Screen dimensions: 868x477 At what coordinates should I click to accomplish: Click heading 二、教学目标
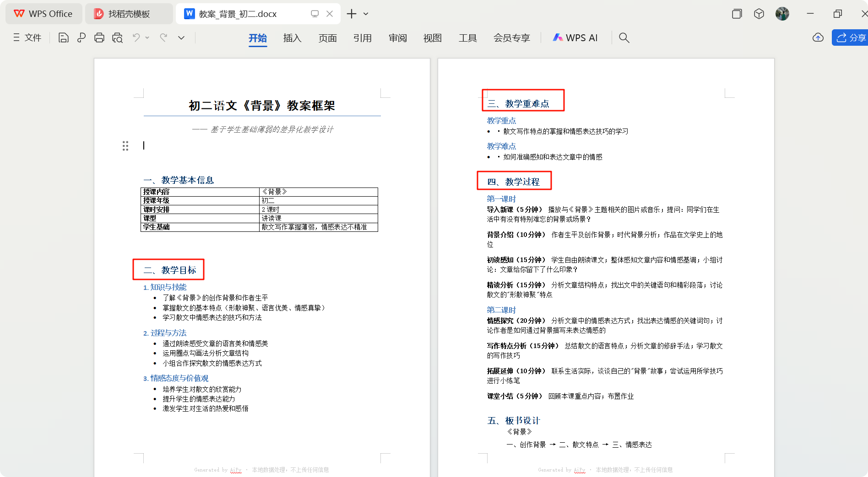tap(169, 270)
